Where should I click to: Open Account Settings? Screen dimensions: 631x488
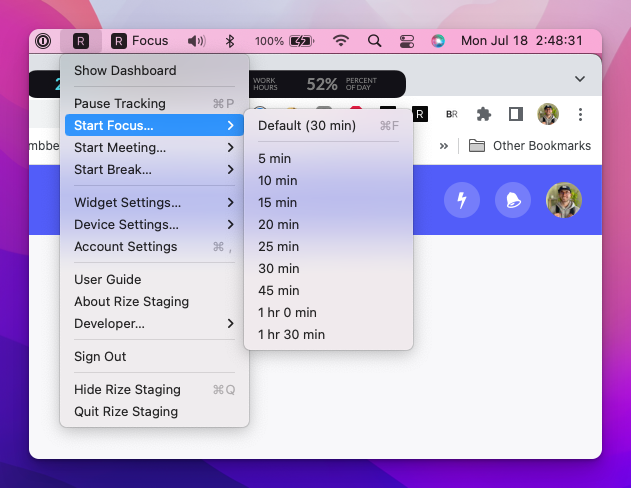(154, 247)
